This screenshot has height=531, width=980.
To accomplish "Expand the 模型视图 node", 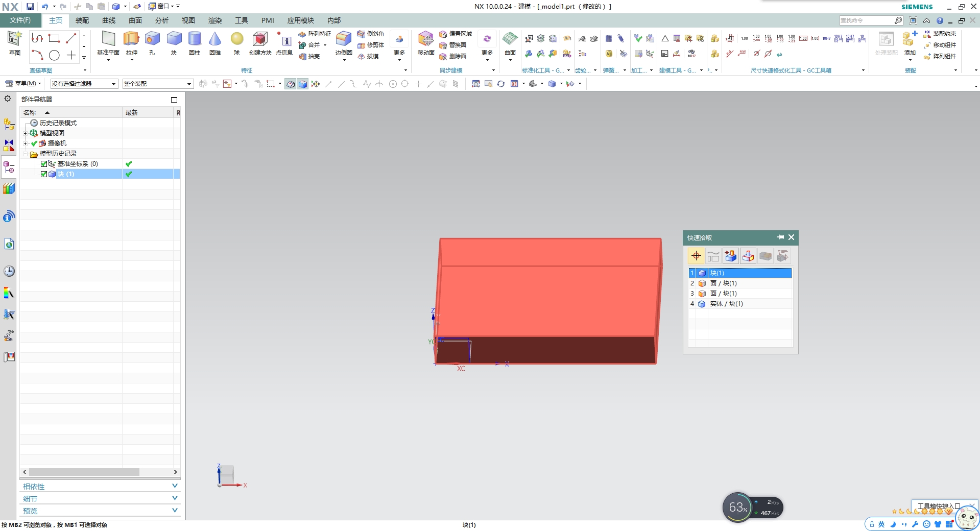I will click(25, 133).
